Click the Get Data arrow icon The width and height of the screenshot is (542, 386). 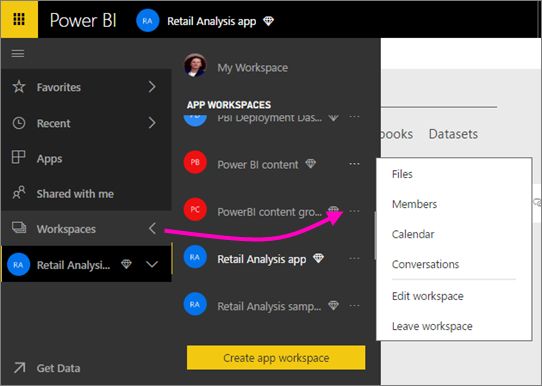pyautogui.click(x=19, y=368)
